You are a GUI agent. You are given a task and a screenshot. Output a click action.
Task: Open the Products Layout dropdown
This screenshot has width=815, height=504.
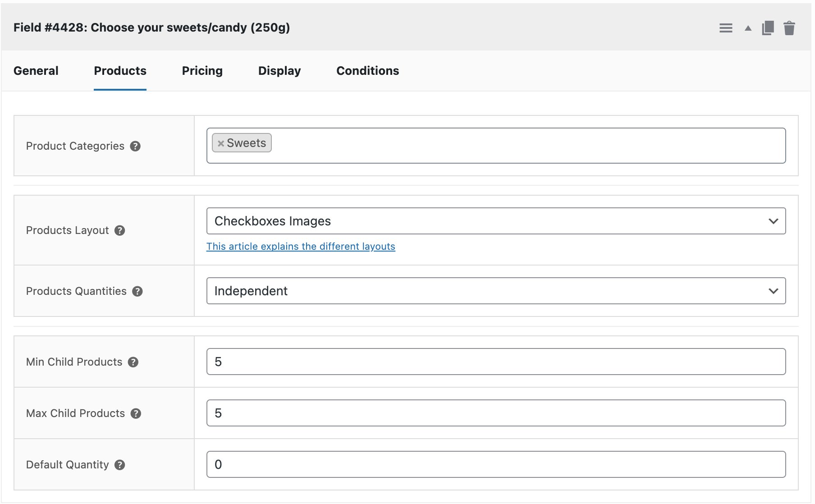click(496, 221)
